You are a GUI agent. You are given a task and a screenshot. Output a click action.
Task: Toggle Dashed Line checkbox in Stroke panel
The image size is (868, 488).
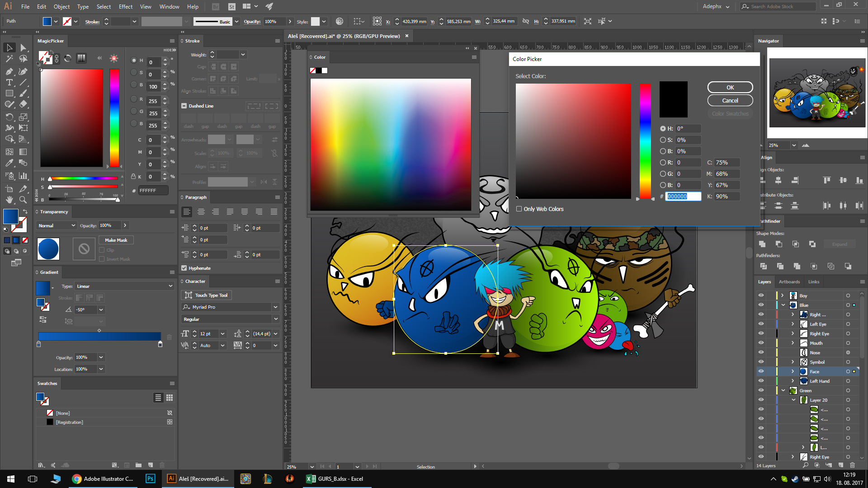pos(184,105)
